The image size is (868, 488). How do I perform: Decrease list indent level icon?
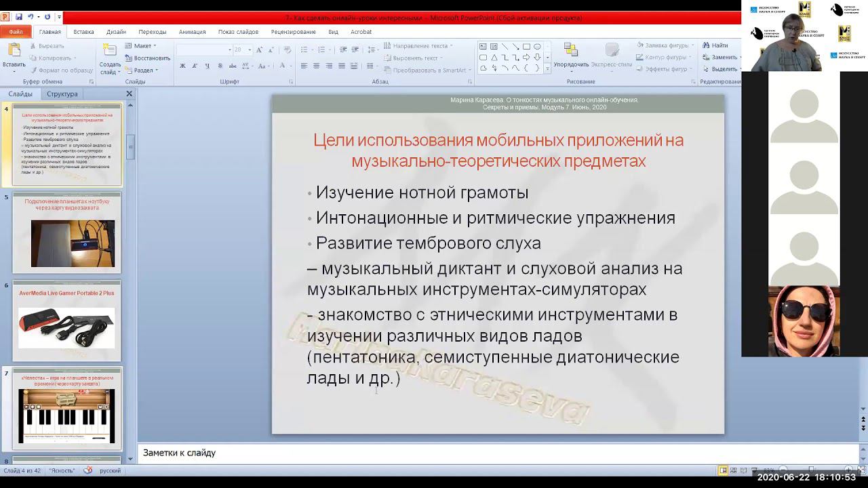(343, 49)
